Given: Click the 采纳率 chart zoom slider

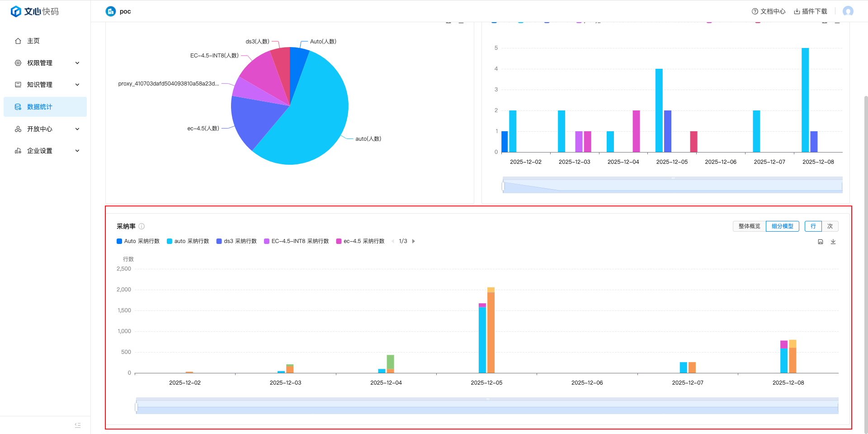Looking at the screenshot, I should (x=487, y=406).
